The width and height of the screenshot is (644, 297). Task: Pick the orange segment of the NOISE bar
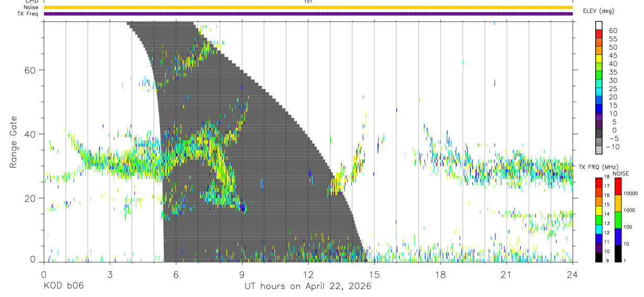tap(618, 203)
